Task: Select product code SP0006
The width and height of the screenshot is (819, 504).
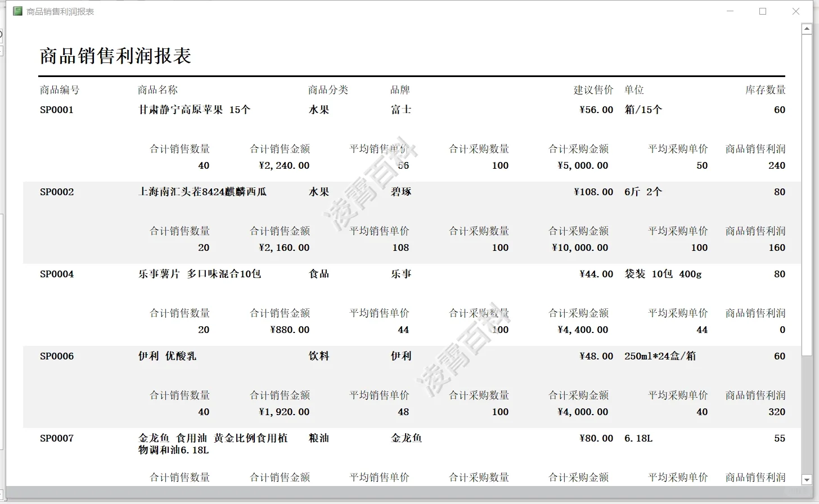Action: coord(56,356)
